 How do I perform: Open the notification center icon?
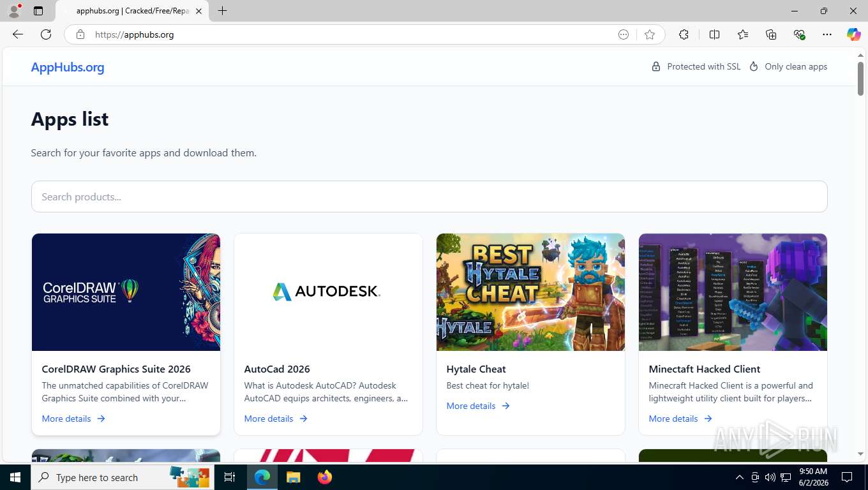coord(847,477)
